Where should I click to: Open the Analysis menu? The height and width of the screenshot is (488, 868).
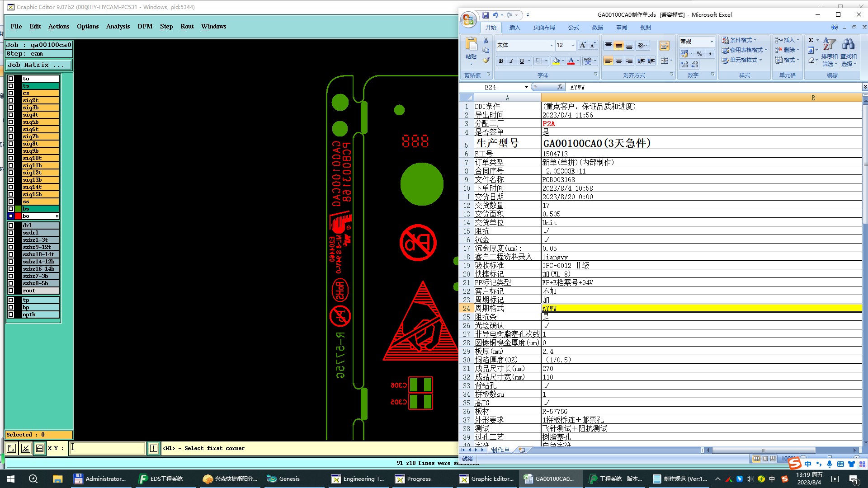pyautogui.click(x=118, y=26)
